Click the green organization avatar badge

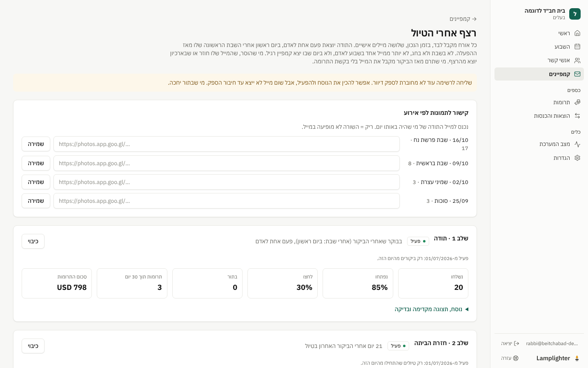pyautogui.click(x=575, y=14)
